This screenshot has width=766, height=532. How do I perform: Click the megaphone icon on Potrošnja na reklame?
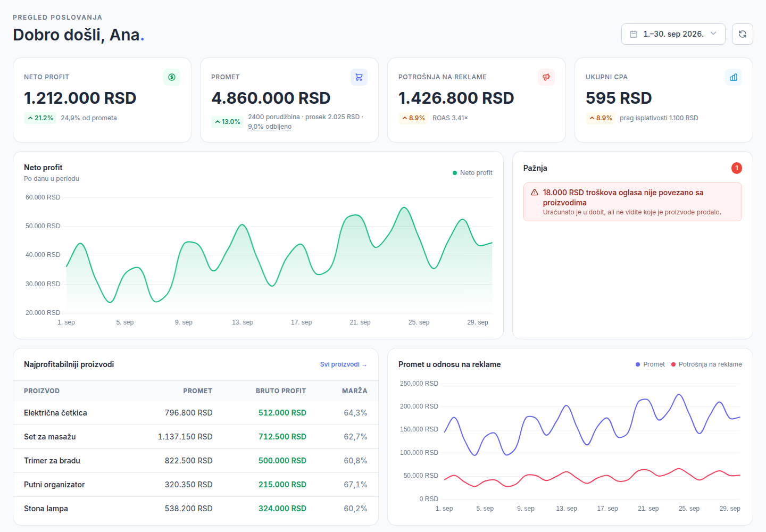point(546,77)
